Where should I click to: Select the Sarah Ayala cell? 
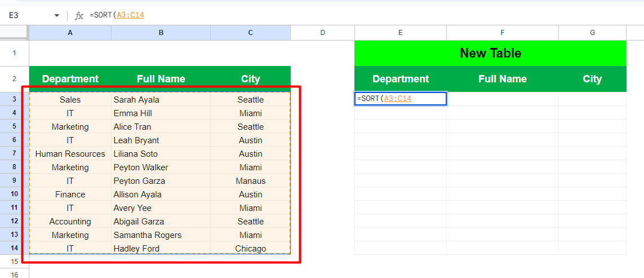pos(161,99)
